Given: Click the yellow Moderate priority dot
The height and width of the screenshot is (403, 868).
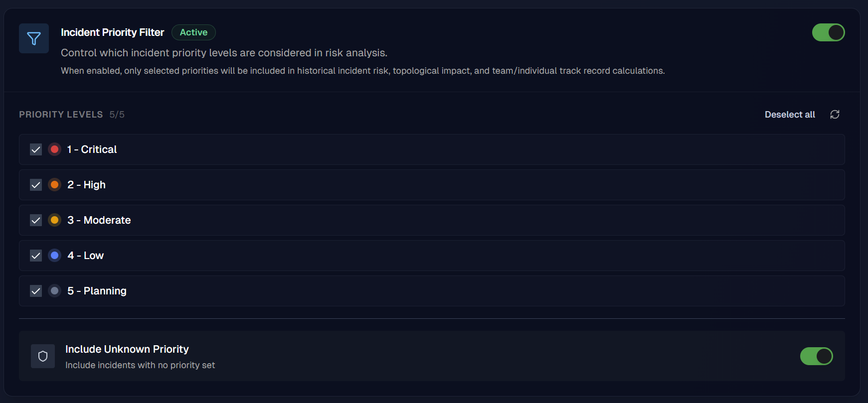Looking at the screenshot, I should coord(54,220).
